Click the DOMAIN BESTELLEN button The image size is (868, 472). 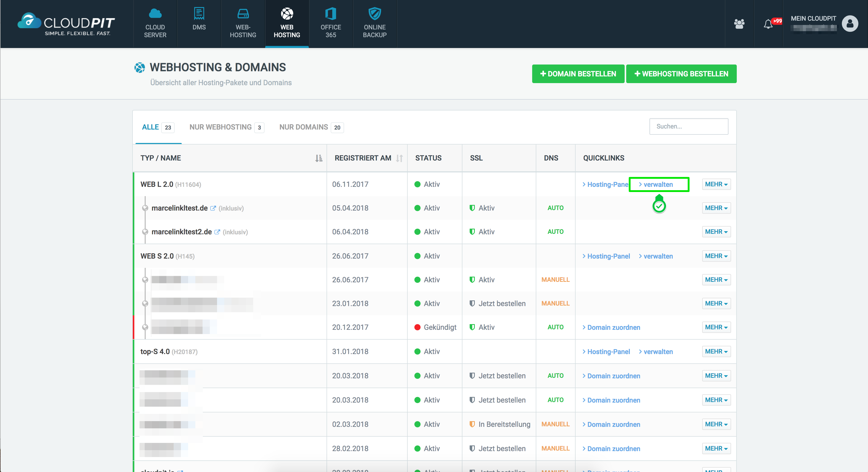(578, 74)
